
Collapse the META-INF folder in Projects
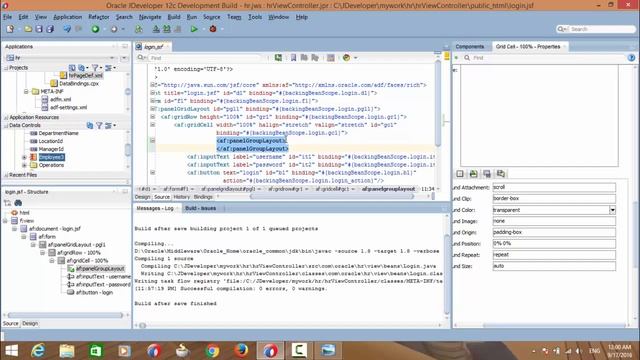[x=26, y=92]
